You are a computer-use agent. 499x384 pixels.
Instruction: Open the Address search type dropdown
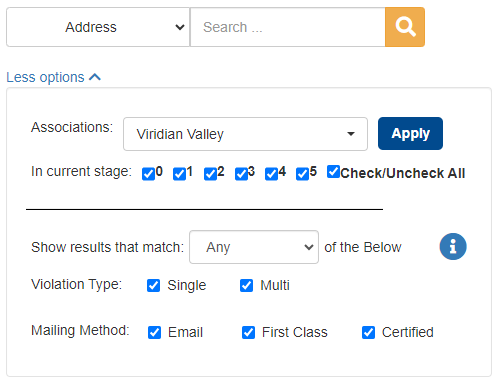click(98, 27)
